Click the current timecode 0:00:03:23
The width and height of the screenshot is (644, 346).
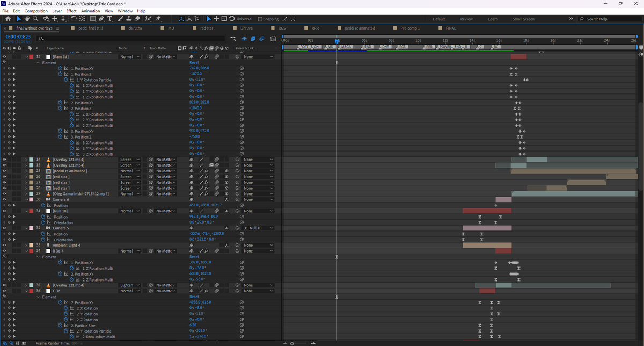click(x=17, y=37)
